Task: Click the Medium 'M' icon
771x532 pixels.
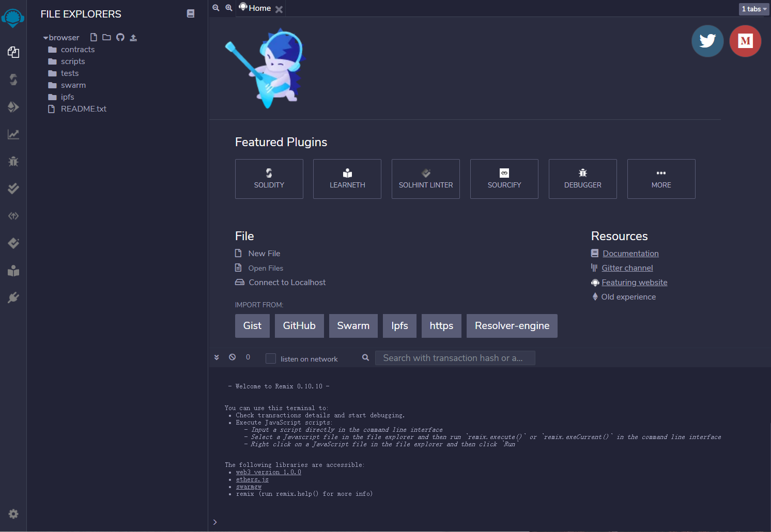Action: pyautogui.click(x=745, y=41)
